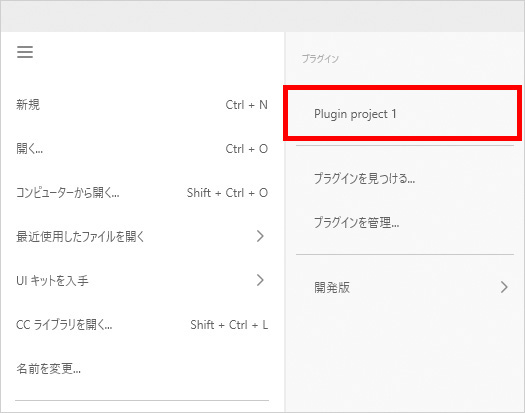Image resolution: width=525 pixels, height=413 pixels.
Task: Click the Ctrl + O shortcut label
Action: 246,149
